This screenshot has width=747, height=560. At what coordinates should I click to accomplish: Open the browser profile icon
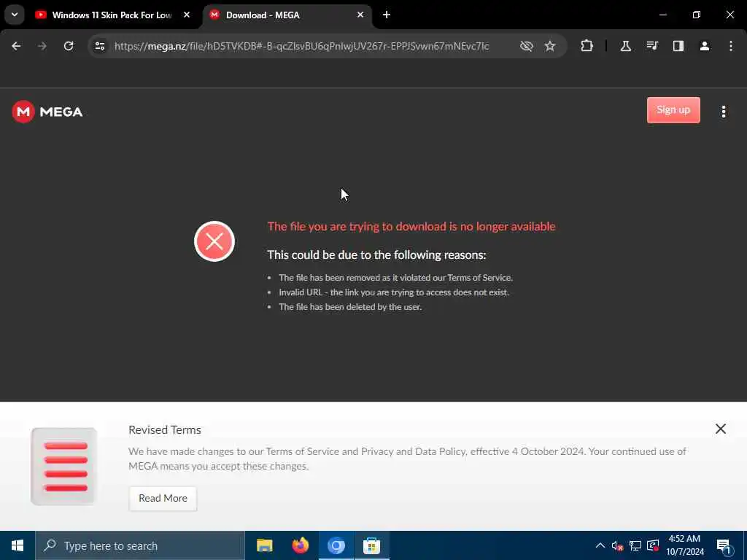tap(705, 46)
